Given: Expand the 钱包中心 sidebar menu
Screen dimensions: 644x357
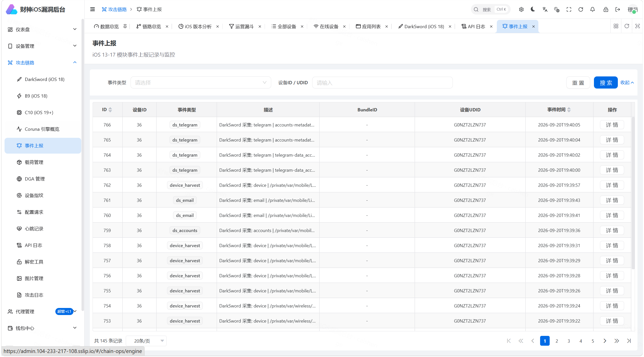Looking at the screenshot, I should [x=42, y=328].
